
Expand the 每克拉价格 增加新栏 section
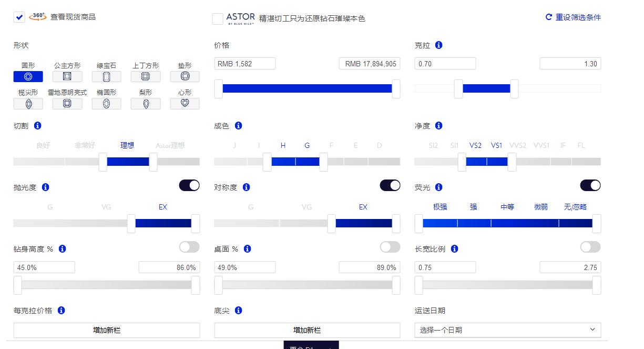coord(106,330)
